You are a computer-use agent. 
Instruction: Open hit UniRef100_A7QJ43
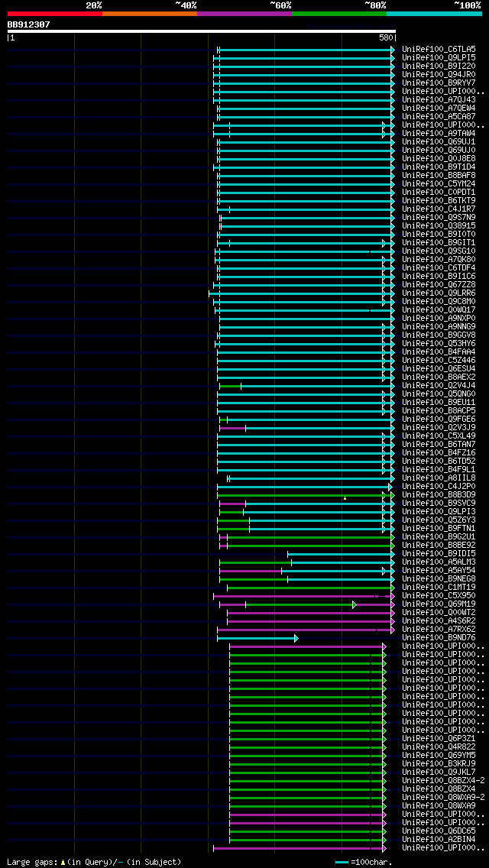pyautogui.click(x=439, y=99)
